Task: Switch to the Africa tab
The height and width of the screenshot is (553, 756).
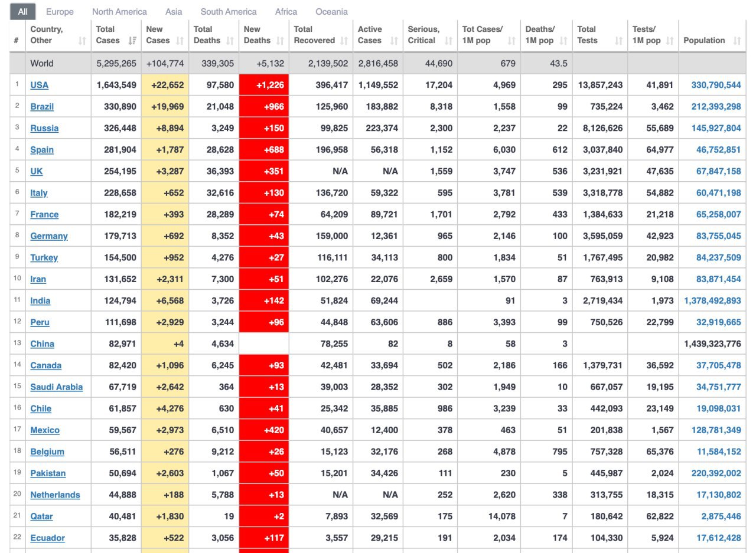Action: pos(286,12)
